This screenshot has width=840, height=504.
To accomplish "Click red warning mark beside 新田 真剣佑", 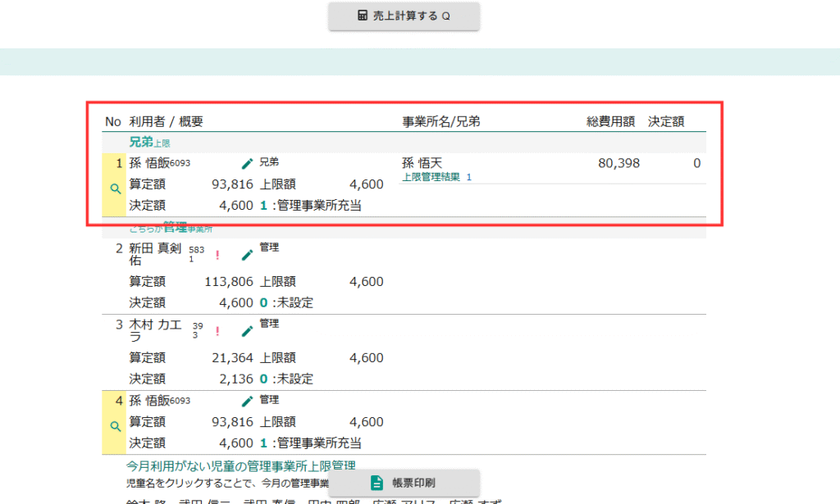I will (217, 255).
